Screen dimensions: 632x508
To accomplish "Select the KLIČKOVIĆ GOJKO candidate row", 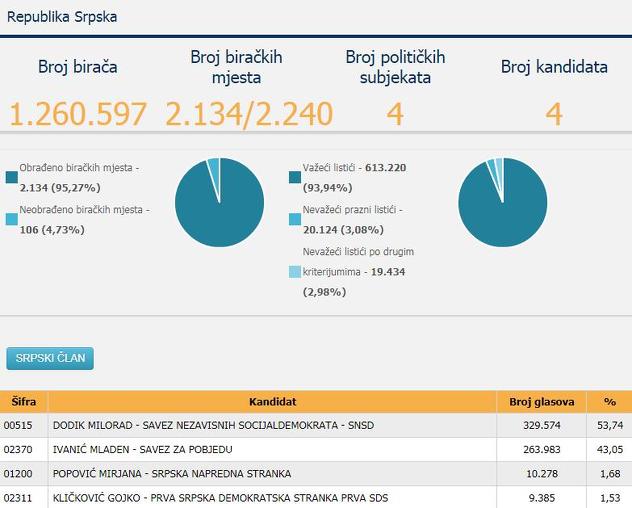I will point(316,498).
